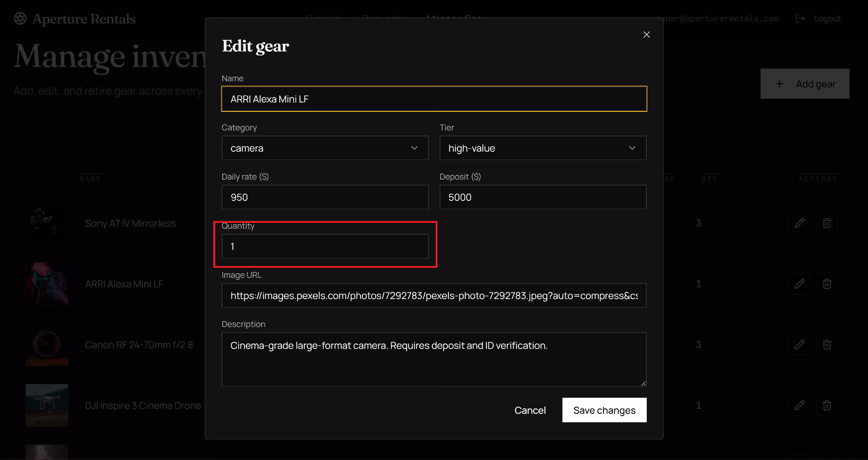
Task: Delete Canon RF 24-70mm row trash icon
Action: pos(827,345)
